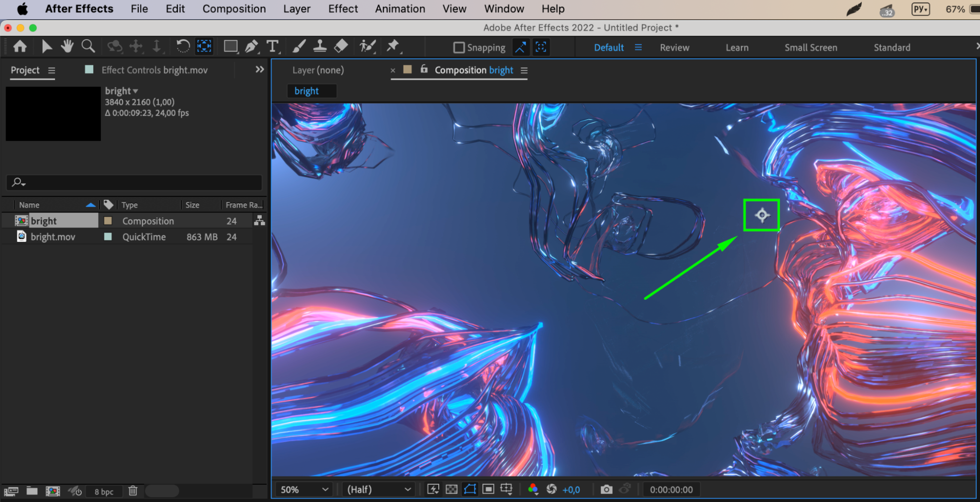Screen dimensions: 980x502
Task: Select the Pen tool
Action: (251, 47)
